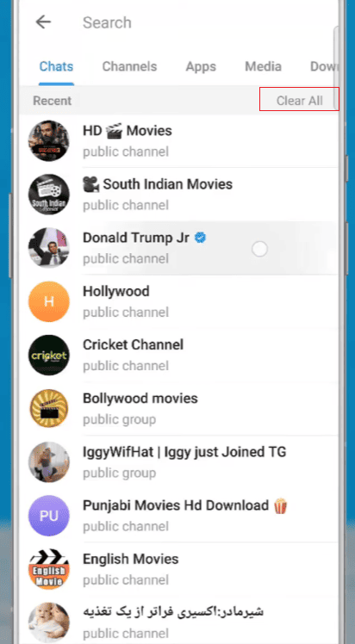Open Donald Trump Jr avatar
This screenshot has height=644, width=355.
(49, 248)
